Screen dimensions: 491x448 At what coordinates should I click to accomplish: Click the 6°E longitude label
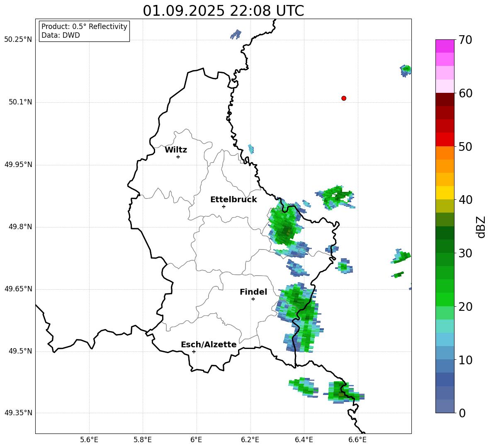(196, 440)
